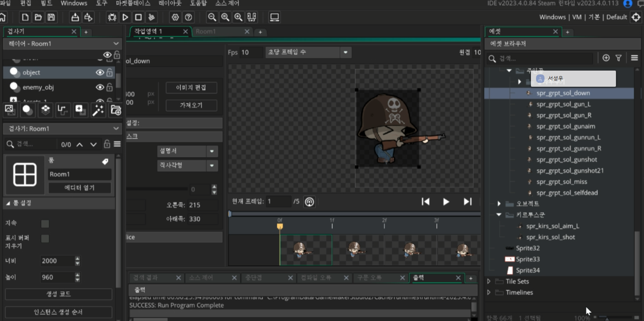The width and height of the screenshot is (644, 321).
Task: Start debugging with the bug icon
Action: 112,17
